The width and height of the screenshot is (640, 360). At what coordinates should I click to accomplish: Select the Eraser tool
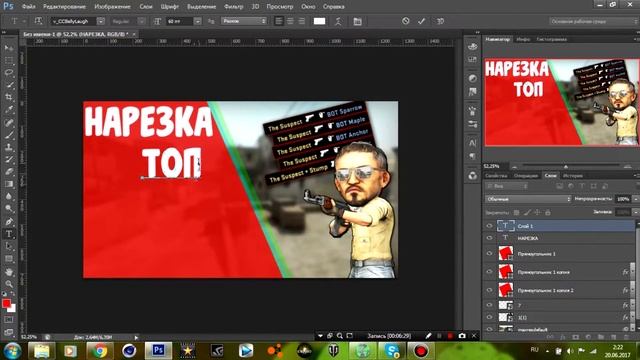coord(9,171)
